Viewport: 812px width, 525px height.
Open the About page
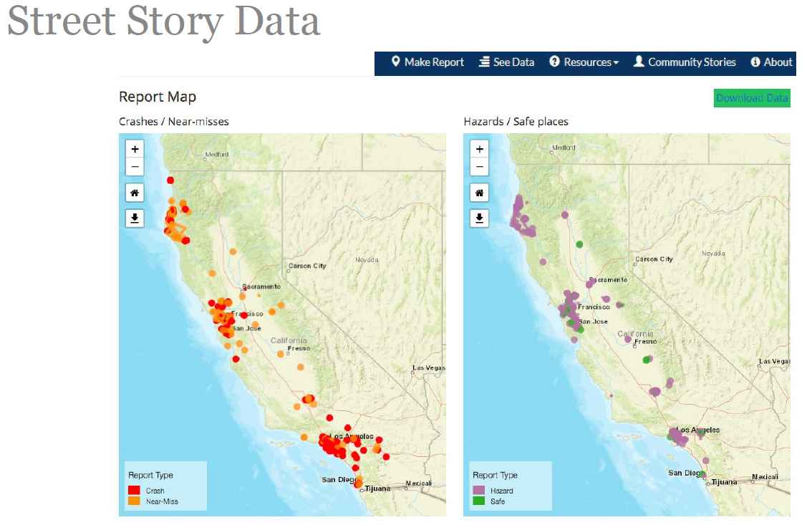[772, 62]
